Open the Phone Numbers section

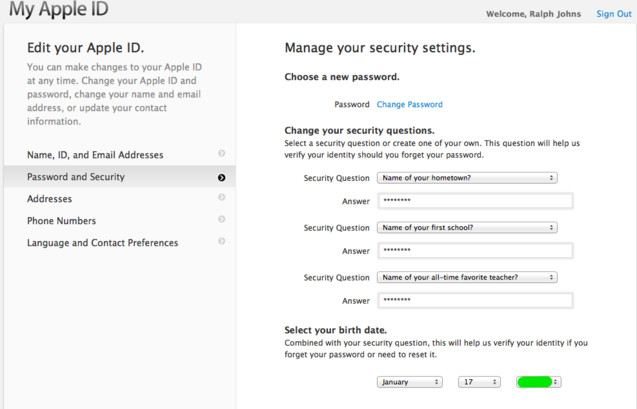61,221
